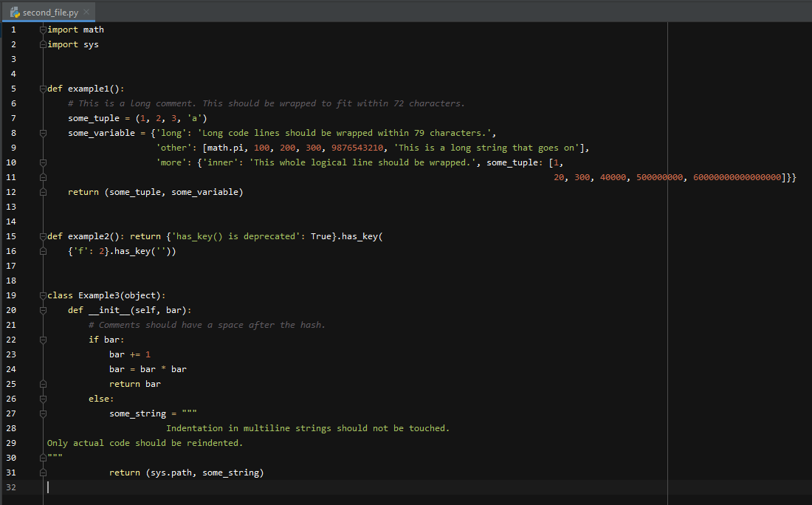Click the string 'This whole logical line should be wrapped.'

[362, 162]
